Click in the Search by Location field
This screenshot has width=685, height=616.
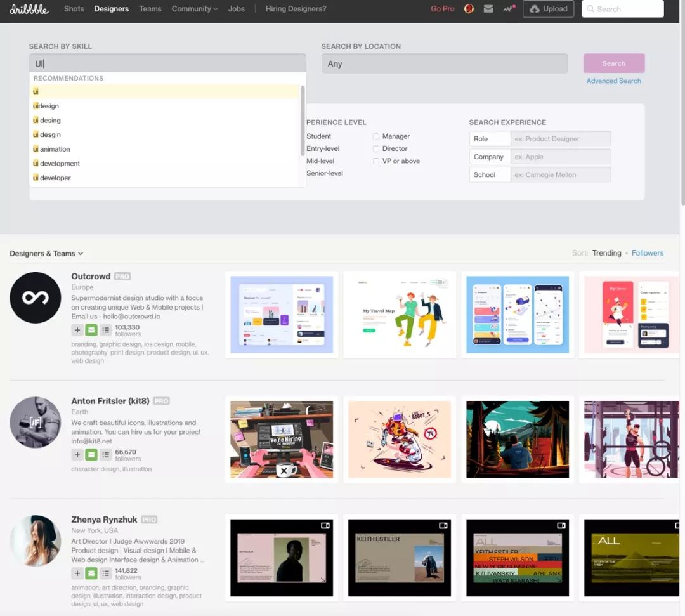pos(445,63)
